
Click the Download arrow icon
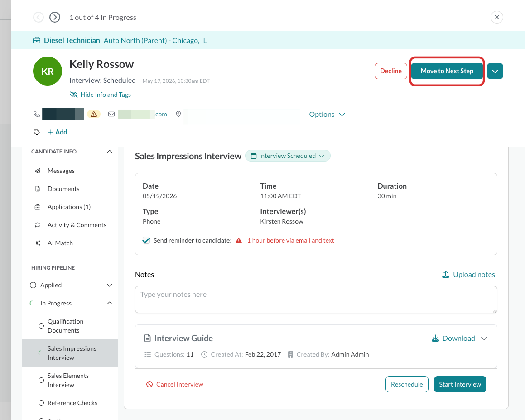tap(435, 339)
